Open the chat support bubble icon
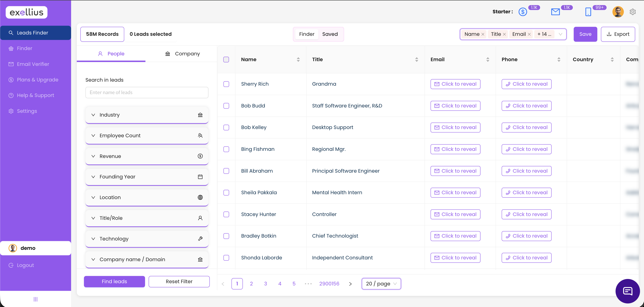 click(628, 291)
